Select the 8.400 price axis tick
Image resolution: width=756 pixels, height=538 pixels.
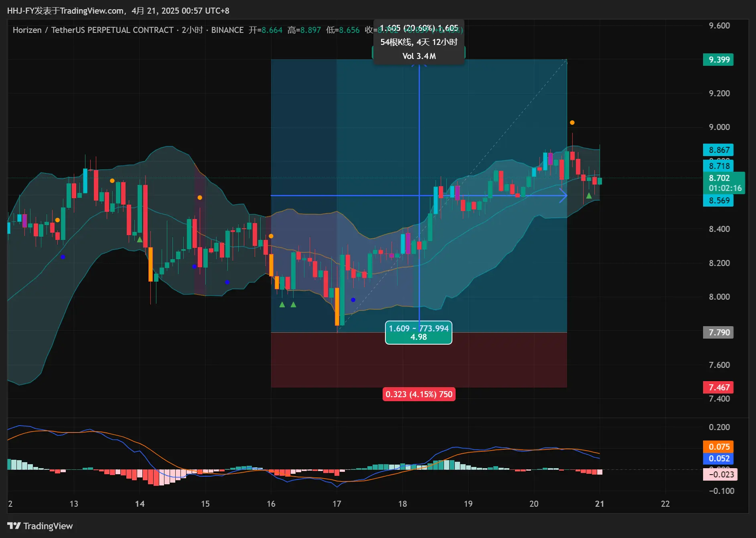tap(719, 229)
